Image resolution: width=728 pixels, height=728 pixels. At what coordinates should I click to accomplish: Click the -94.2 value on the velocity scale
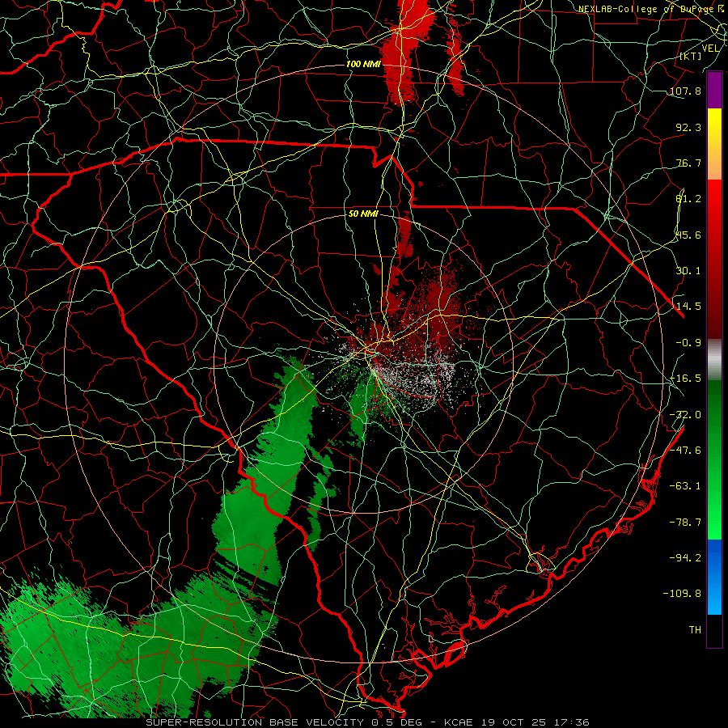685,557
